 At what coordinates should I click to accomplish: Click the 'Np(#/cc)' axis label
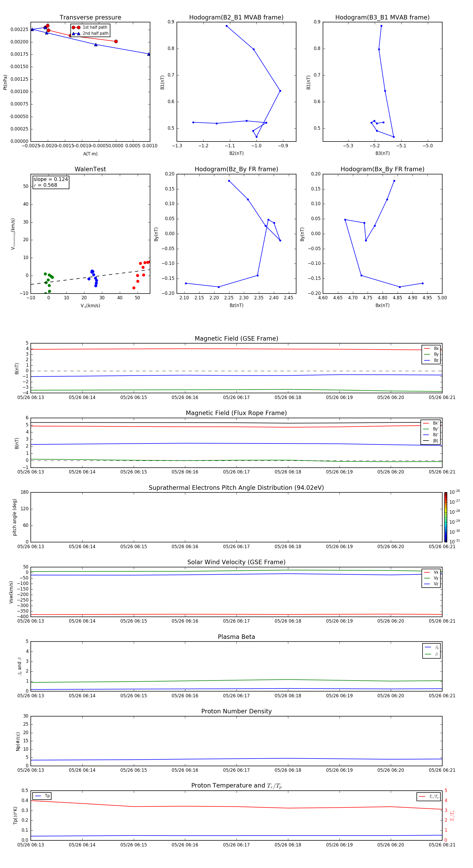[x=18, y=741]
